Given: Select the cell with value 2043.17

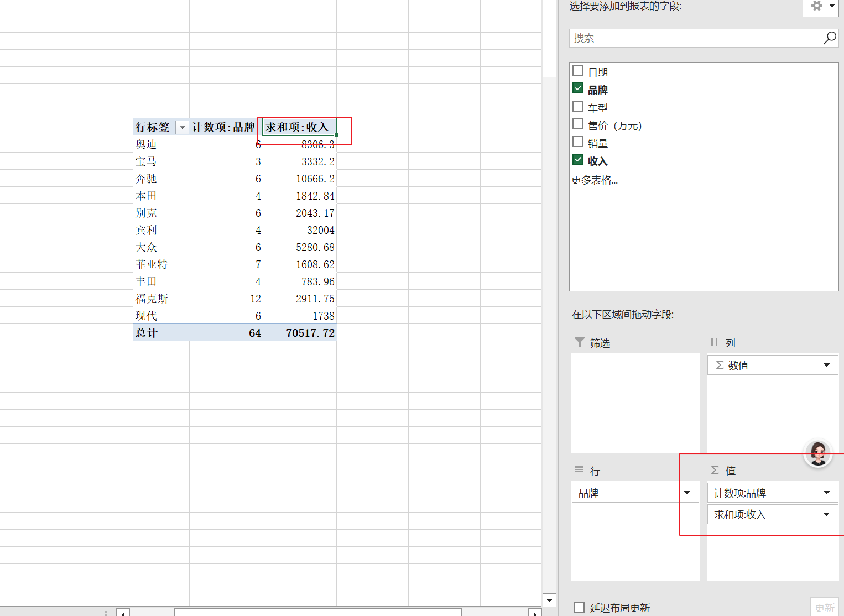Looking at the screenshot, I should point(299,213).
